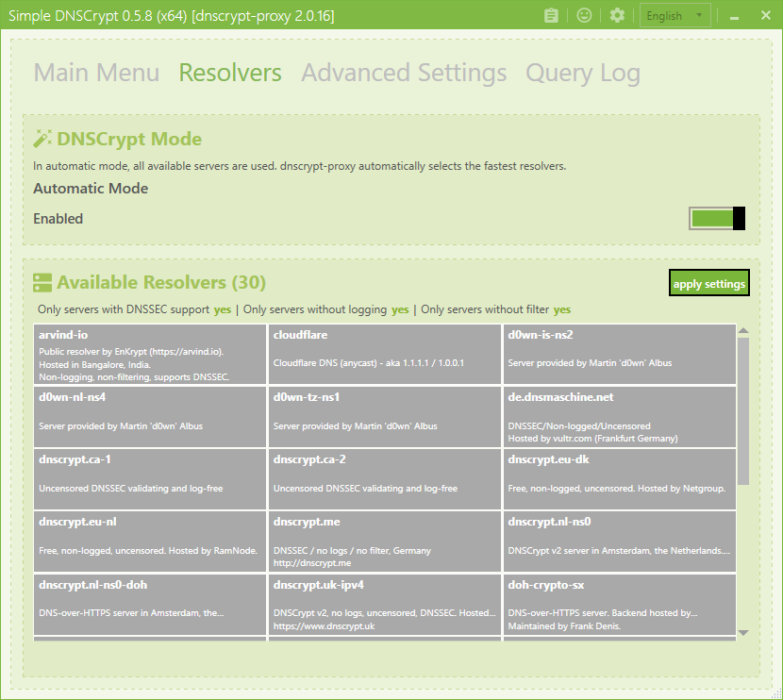Click the magic wand DNSCrypt Mode icon
The height and width of the screenshot is (700, 783).
click(42, 139)
